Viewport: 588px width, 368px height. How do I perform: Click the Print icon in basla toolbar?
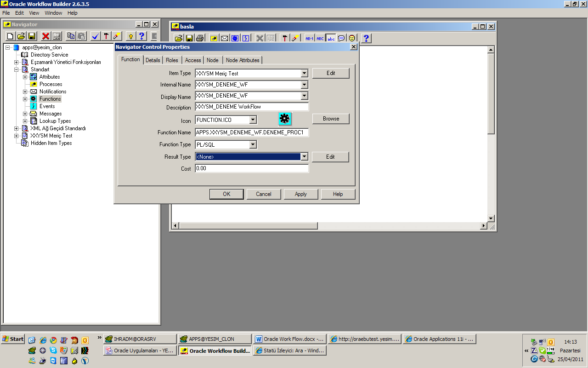point(200,38)
